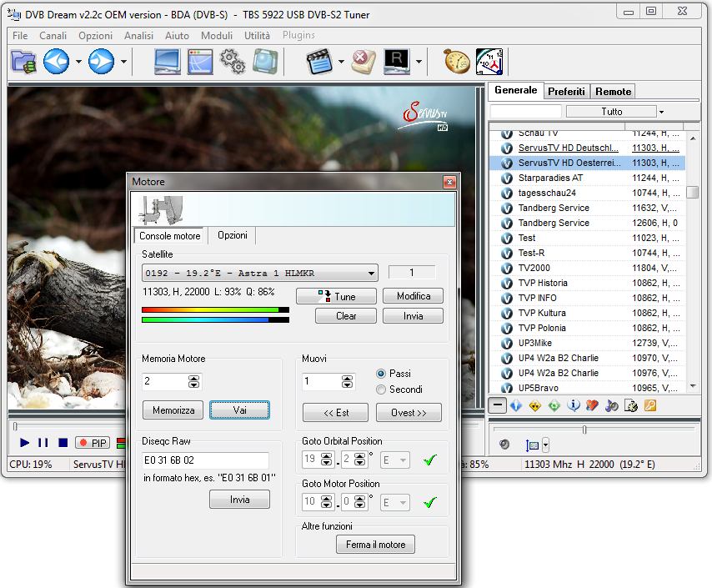Screen dimensions: 712x588
Task: Click the blue diamond person icon
Action: click(x=516, y=405)
